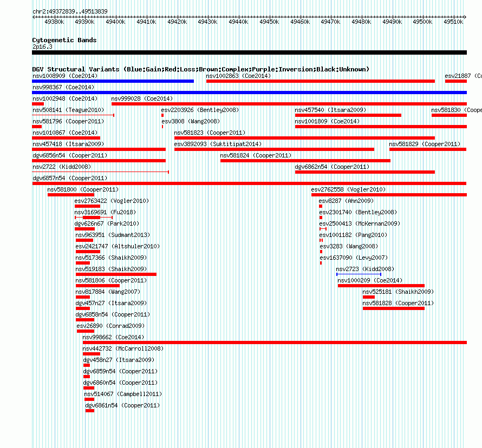Open nsv817884 (Wang2007) variant label
Viewport: 482px width, 448px height.
[x=108, y=292]
